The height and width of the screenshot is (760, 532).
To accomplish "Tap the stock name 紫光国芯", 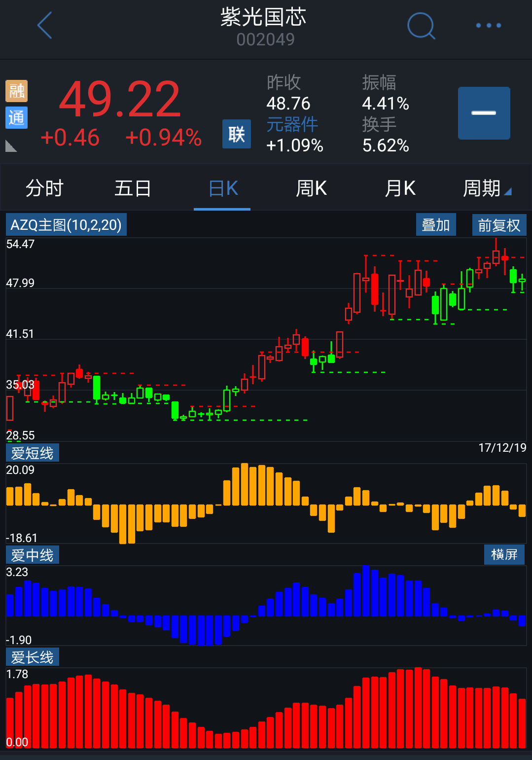I will (264, 17).
